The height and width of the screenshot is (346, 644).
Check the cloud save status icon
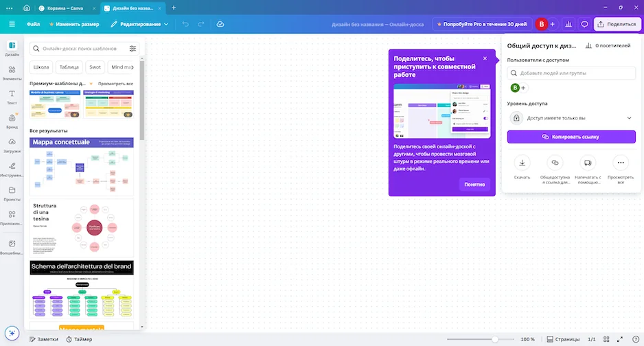click(x=220, y=24)
